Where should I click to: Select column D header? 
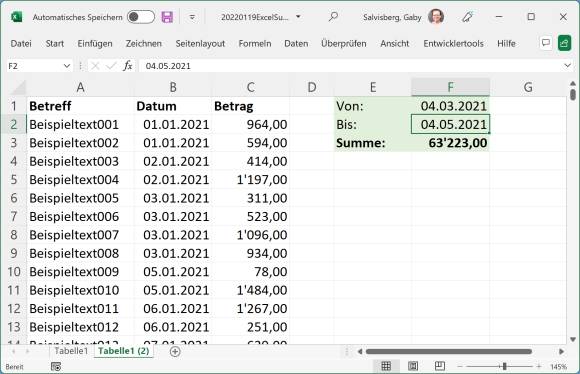[312, 87]
